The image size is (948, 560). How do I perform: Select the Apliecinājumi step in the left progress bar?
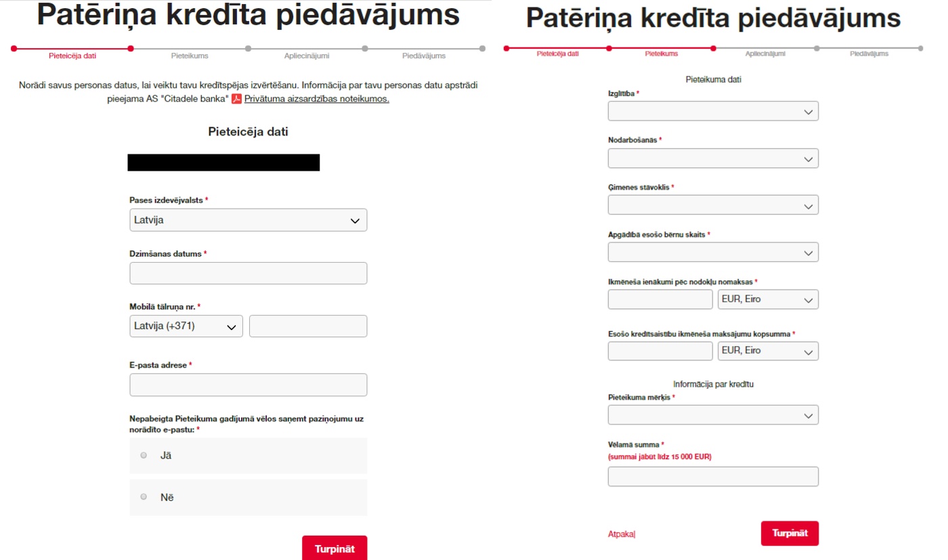(x=307, y=56)
